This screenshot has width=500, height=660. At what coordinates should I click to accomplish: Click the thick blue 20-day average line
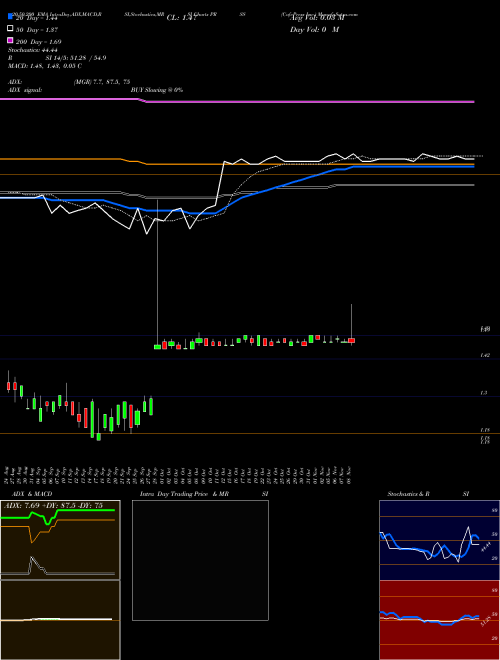(237, 189)
